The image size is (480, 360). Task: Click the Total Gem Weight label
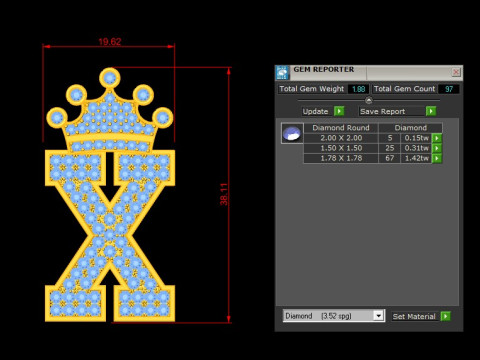pyautogui.click(x=312, y=89)
